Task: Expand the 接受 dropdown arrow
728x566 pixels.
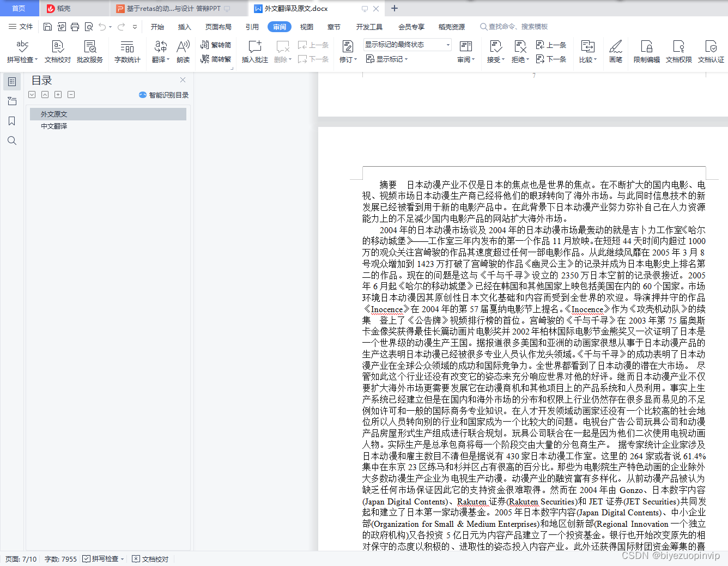Action: (503, 60)
